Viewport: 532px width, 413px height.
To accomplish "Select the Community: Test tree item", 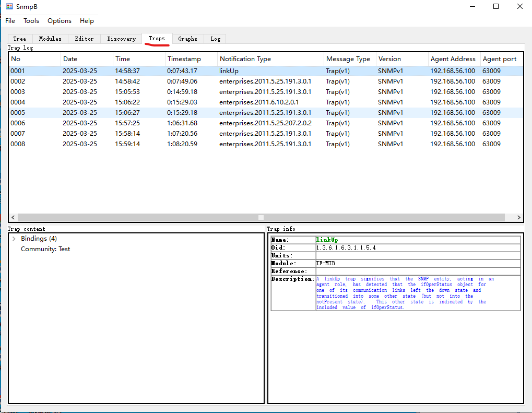I will [x=45, y=249].
